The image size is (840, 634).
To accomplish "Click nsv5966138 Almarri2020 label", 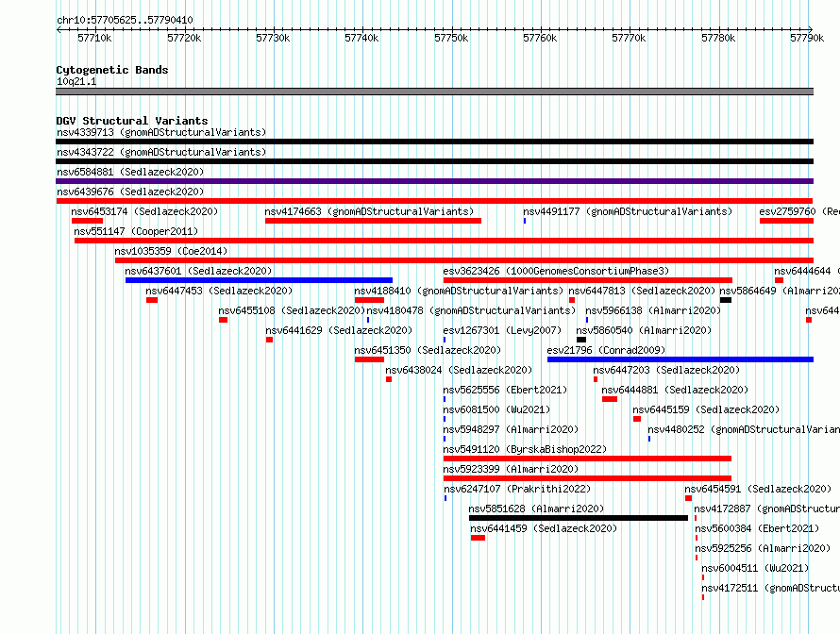I will tap(653, 310).
